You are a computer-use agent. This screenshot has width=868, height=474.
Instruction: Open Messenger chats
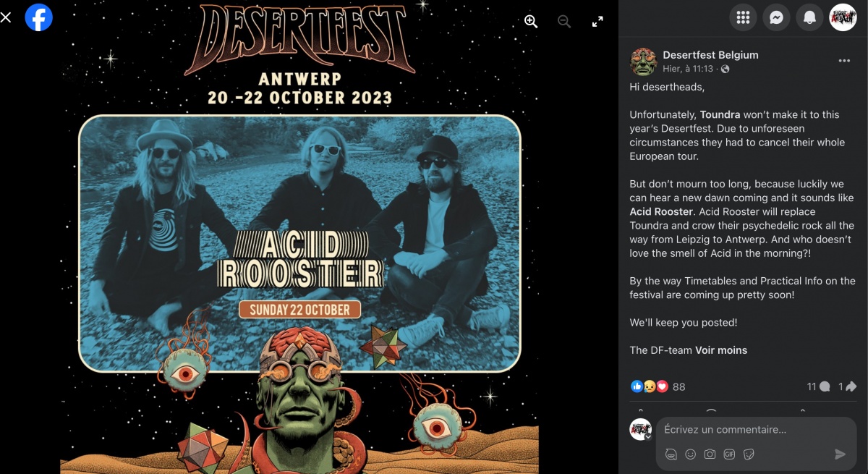pos(776,18)
